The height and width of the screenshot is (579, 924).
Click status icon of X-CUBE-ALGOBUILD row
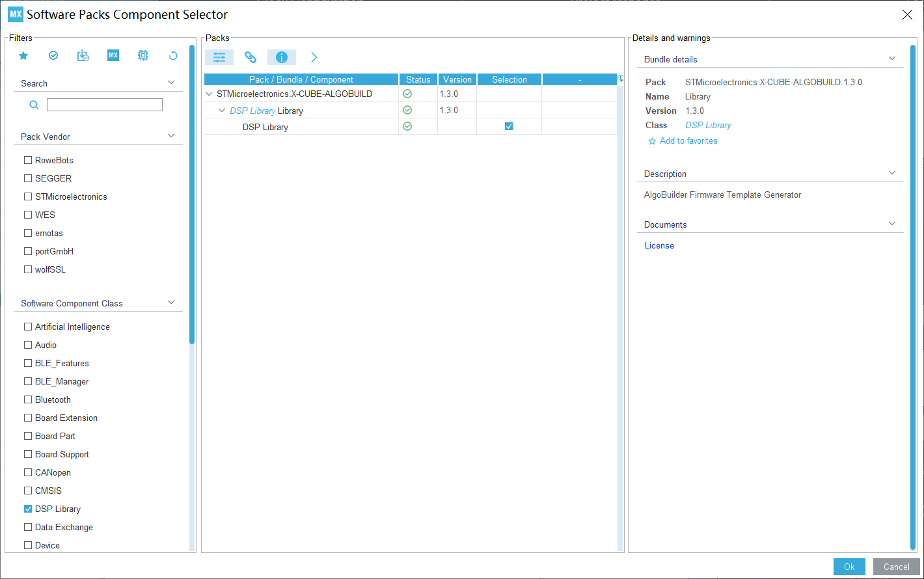(x=407, y=94)
